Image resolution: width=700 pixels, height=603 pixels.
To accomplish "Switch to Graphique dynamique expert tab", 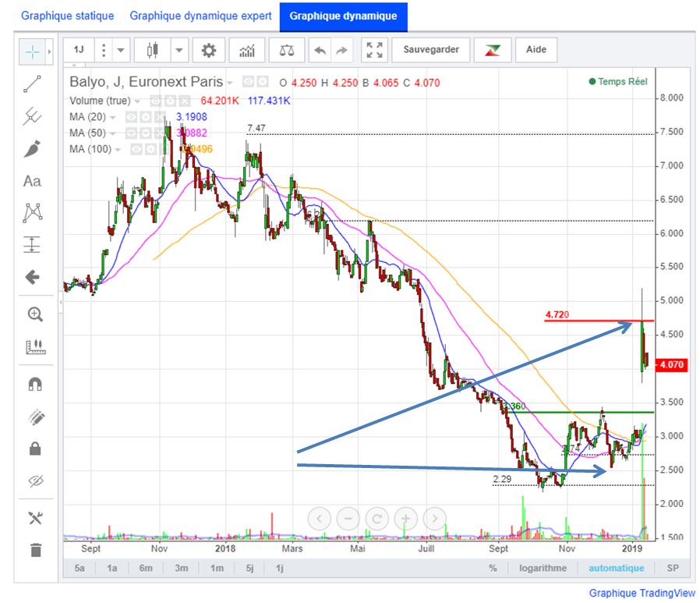I will [200, 16].
